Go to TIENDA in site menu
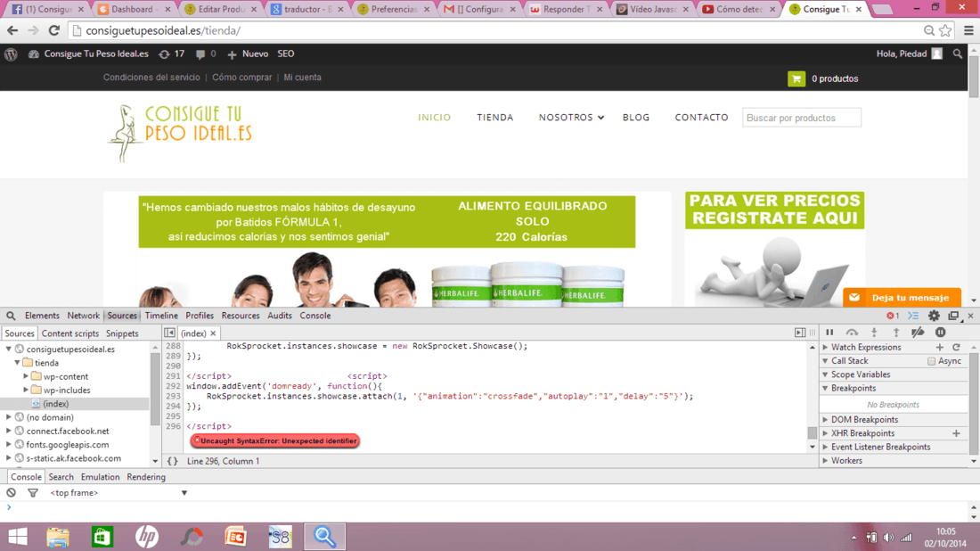The width and height of the screenshot is (980, 551). pyautogui.click(x=495, y=118)
